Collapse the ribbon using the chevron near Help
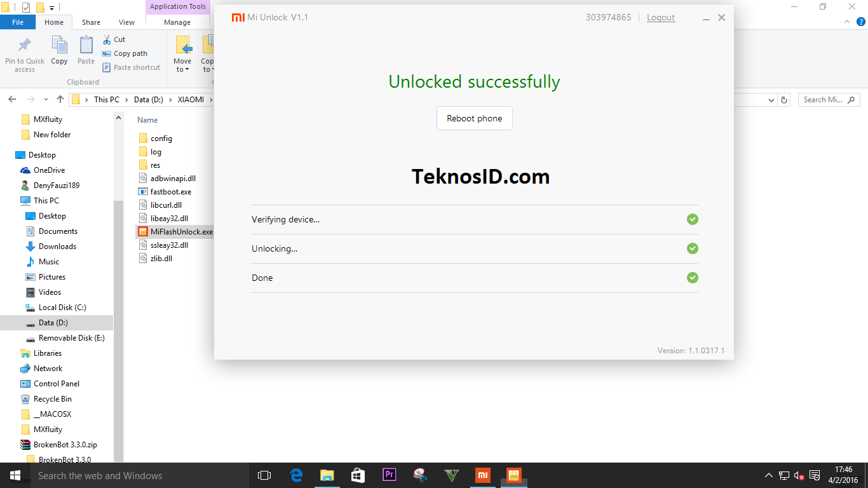The width and height of the screenshot is (868, 488). [x=846, y=22]
